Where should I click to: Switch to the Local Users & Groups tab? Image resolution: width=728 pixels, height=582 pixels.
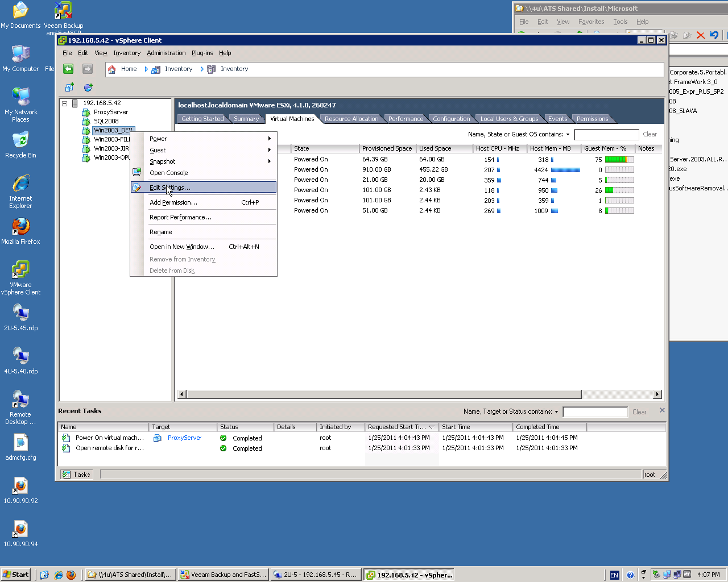click(509, 119)
